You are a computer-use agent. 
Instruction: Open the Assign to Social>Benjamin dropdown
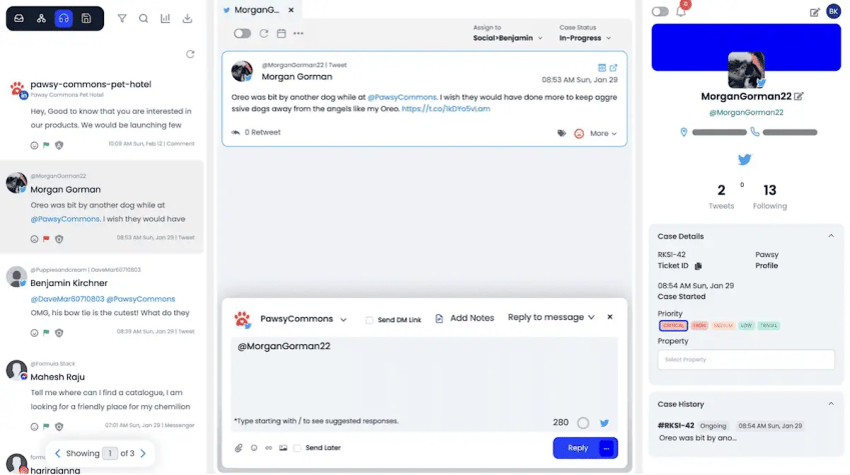click(507, 38)
